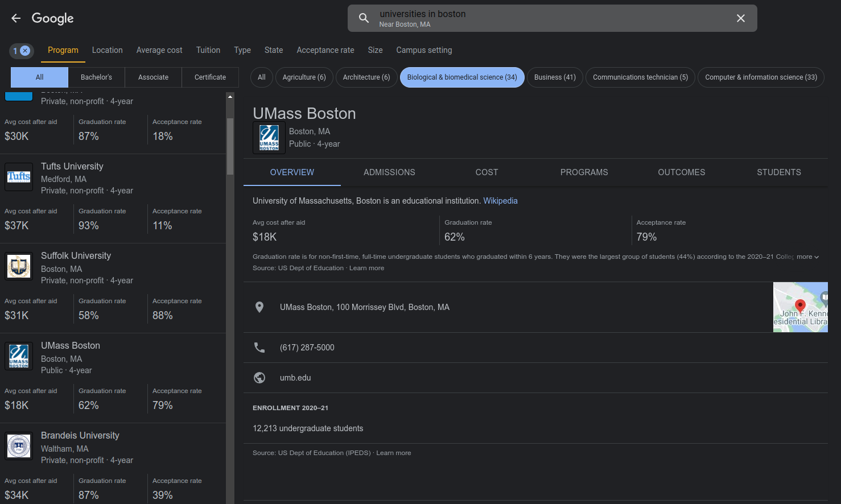841x504 pixels.
Task: Select the Certificate degree option
Action: pos(211,77)
